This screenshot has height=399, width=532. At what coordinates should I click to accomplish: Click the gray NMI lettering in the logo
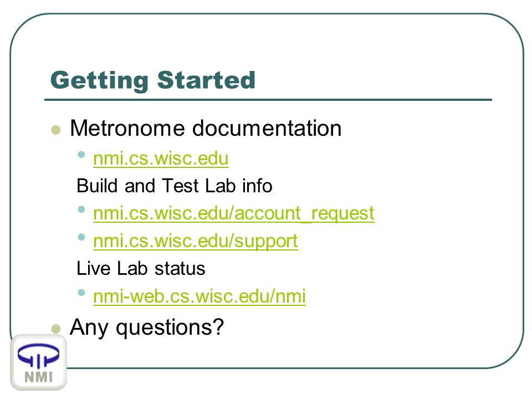39,377
